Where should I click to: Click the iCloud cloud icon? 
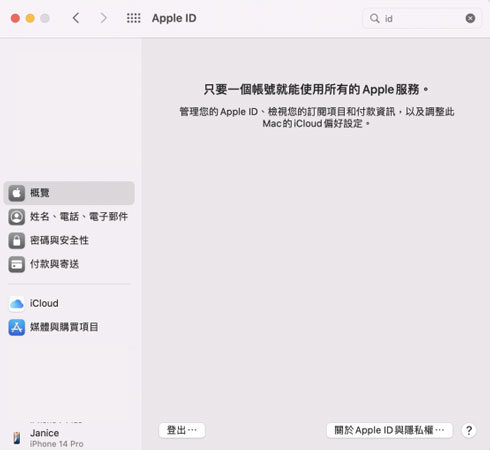pos(17,304)
